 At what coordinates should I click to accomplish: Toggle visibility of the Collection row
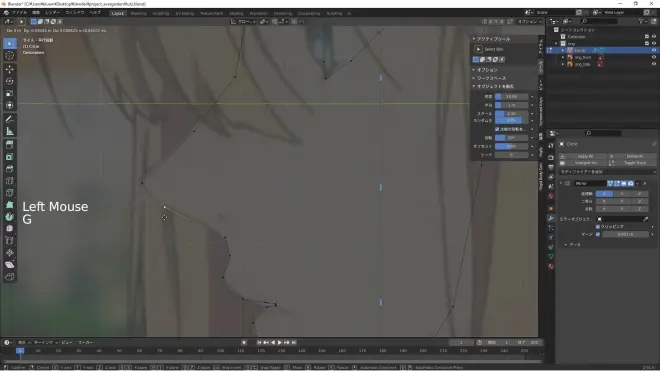[x=654, y=37]
